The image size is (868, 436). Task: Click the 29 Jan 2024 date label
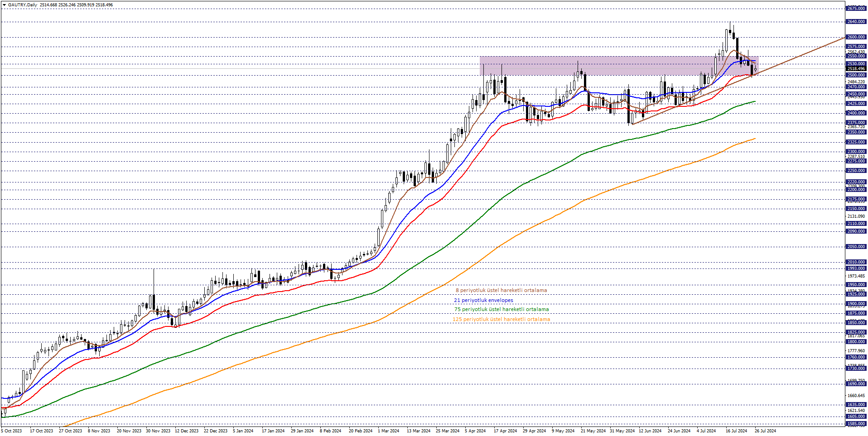point(302,431)
